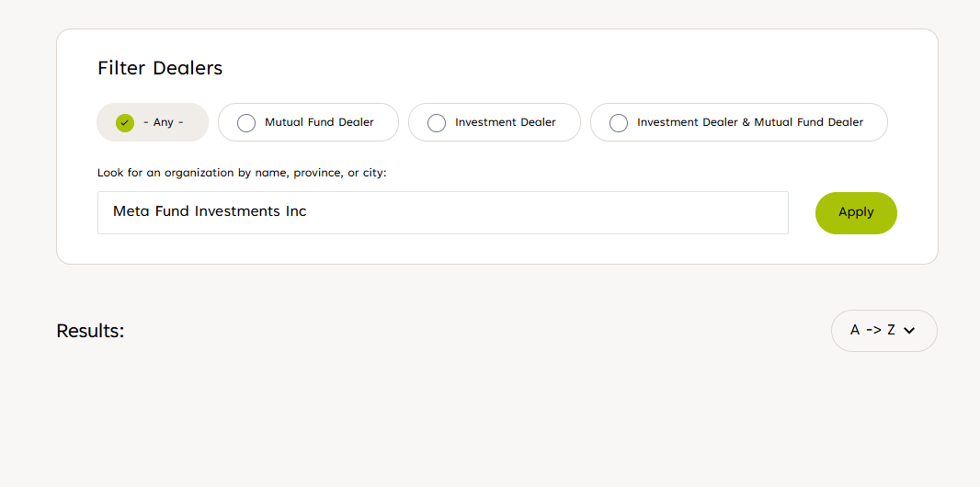Click the "Investment Dealer" option label text
The height and width of the screenshot is (487, 980).
(506, 122)
